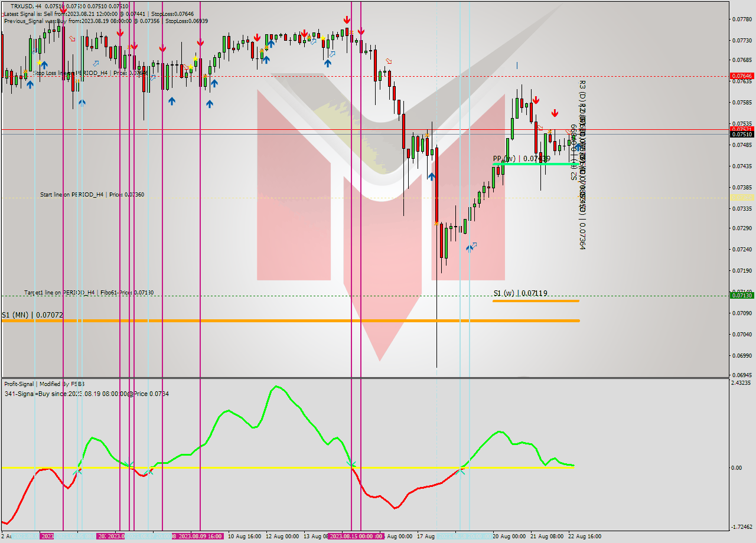Click the red 0.07646 stop-loss price tag
This screenshot has height=543, width=756.
click(742, 76)
